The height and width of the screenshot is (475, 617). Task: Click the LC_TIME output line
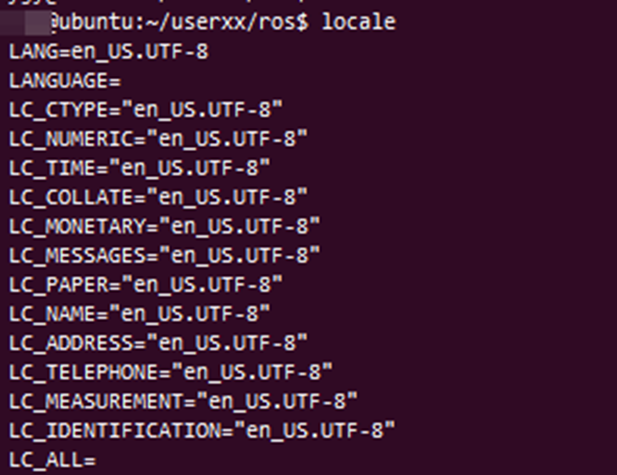pyautogui.click(x=140, y=168)
